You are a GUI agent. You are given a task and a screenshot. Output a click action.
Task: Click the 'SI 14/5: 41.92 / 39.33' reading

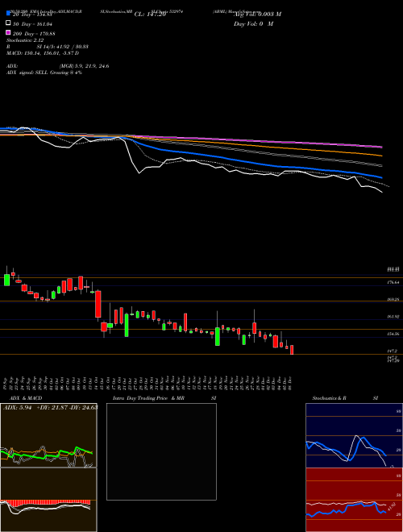(63, 47)
